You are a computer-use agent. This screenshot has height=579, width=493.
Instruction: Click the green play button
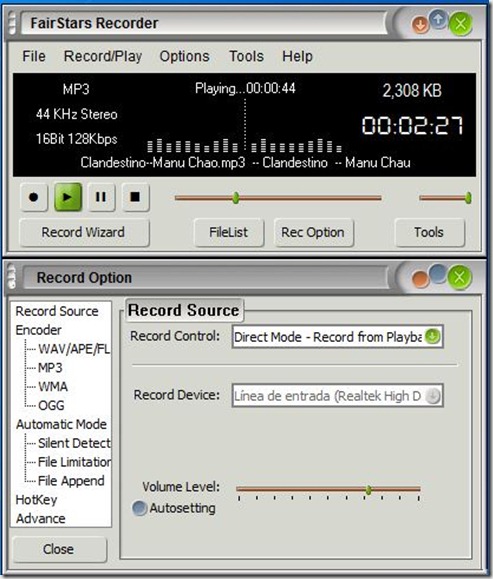pyautogui.click(x=68, y=197)
